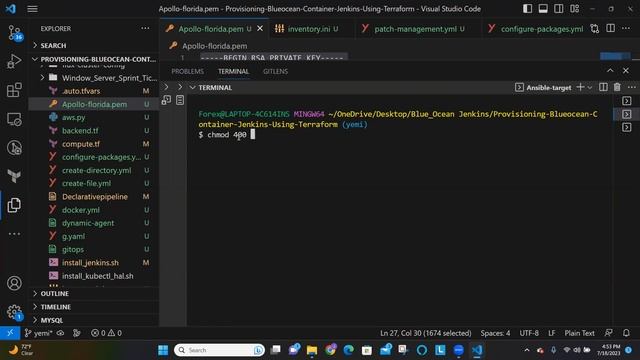Viewport: 640px width, 360px height.
Task: Create a new terminal with plus
Action: click(580, 87)
